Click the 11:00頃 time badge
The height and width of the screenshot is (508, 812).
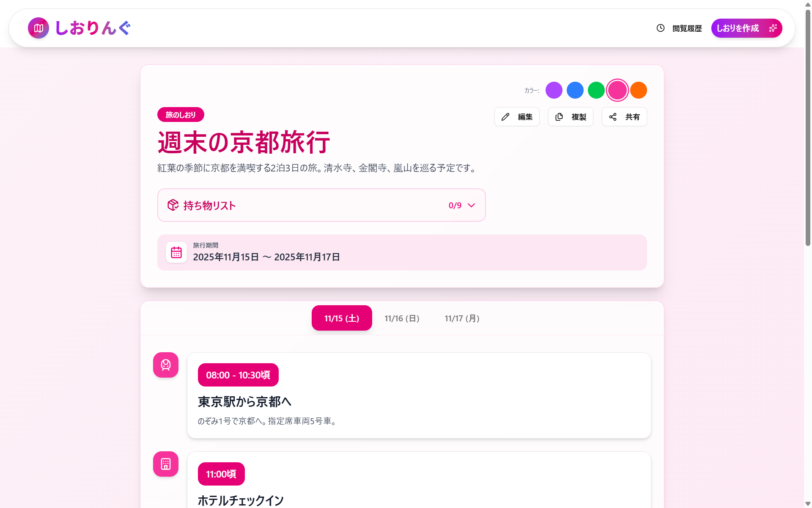pyautogui.click(x=221, y=474)
